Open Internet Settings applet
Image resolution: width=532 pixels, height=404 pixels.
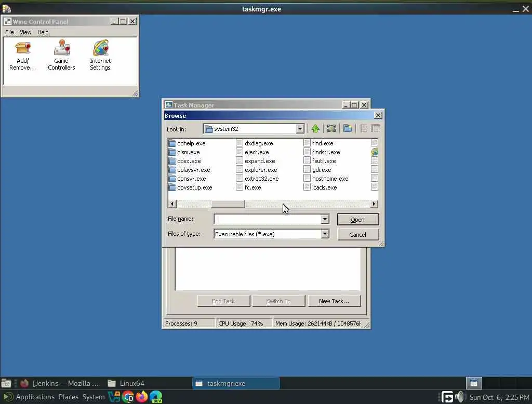point(100,56)
